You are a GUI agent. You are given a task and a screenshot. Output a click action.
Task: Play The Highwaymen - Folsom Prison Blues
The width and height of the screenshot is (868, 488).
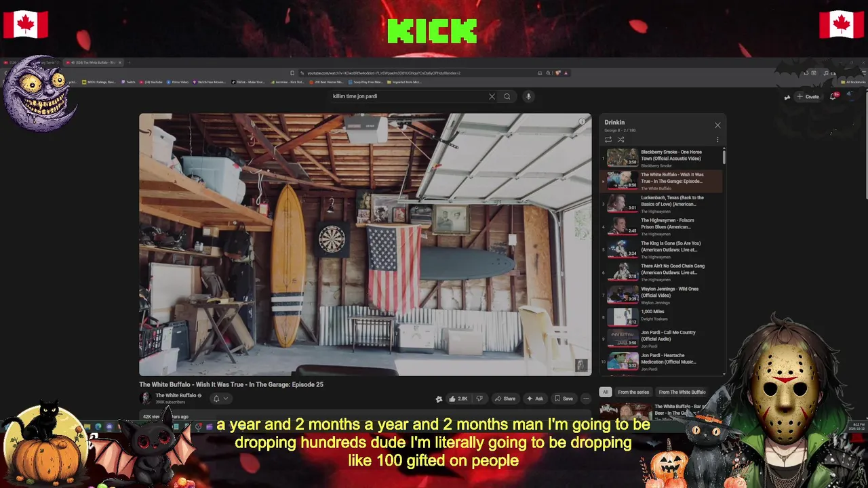click(x=663, y=226)
